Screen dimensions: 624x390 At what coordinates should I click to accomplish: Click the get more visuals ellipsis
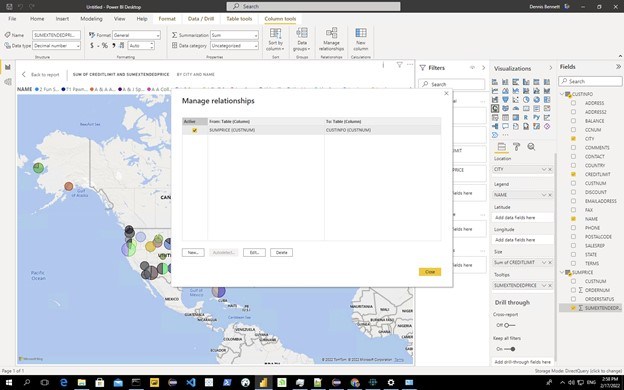click(505, 135)
